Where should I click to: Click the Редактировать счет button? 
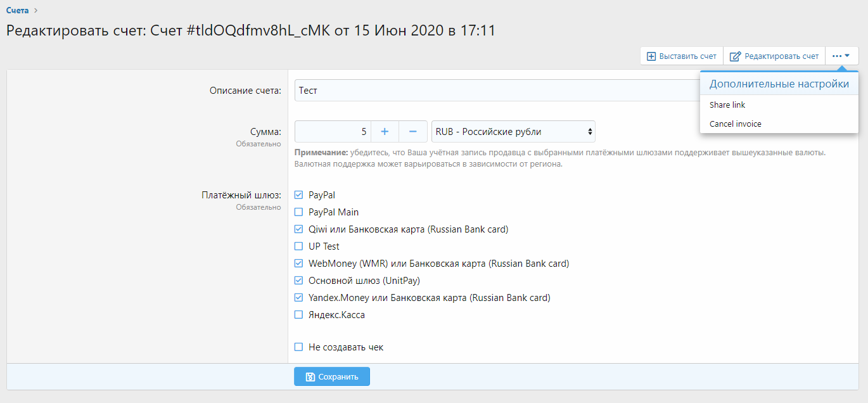pyautogui.click(x=774, y=56)
